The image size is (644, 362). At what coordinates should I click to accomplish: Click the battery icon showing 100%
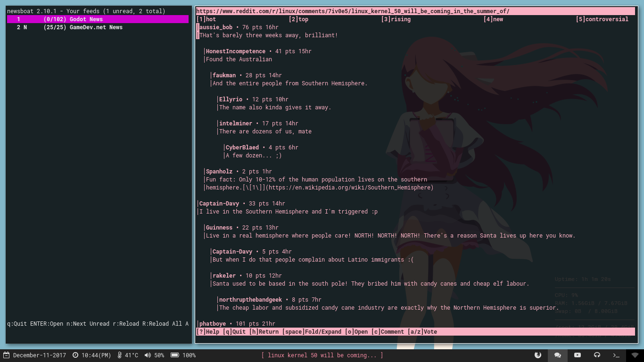tap(174, 355)
